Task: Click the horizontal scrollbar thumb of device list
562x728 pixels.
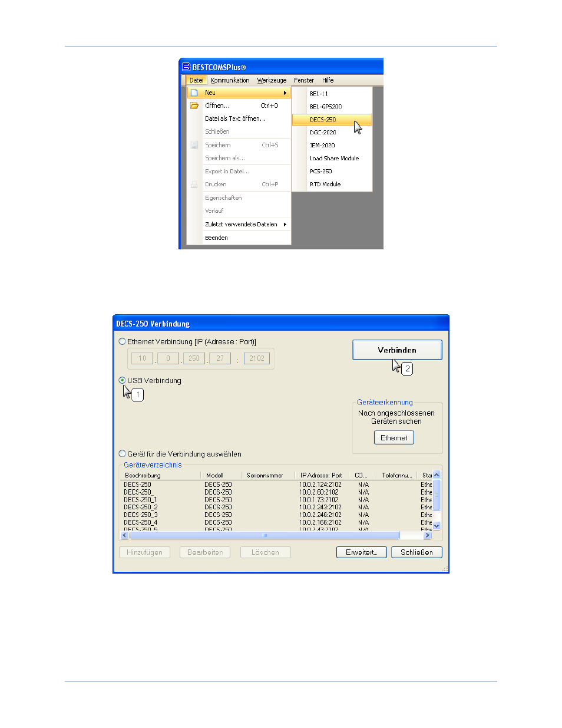Action: click(x=264, y=535)
